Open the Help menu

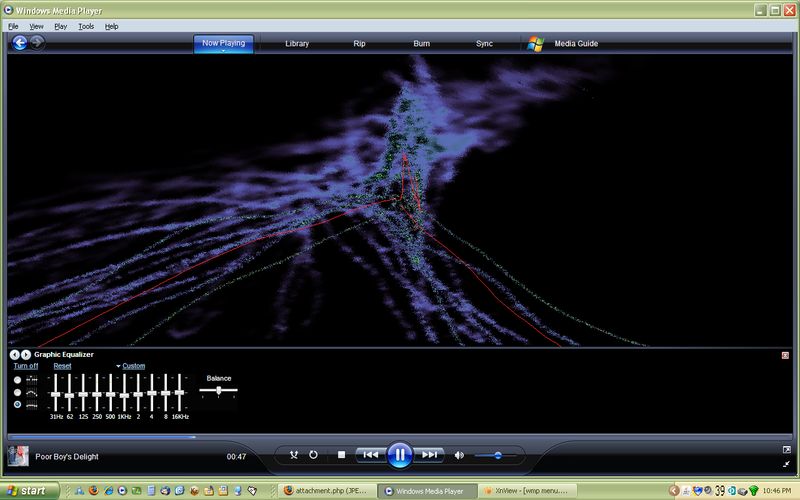112,26
